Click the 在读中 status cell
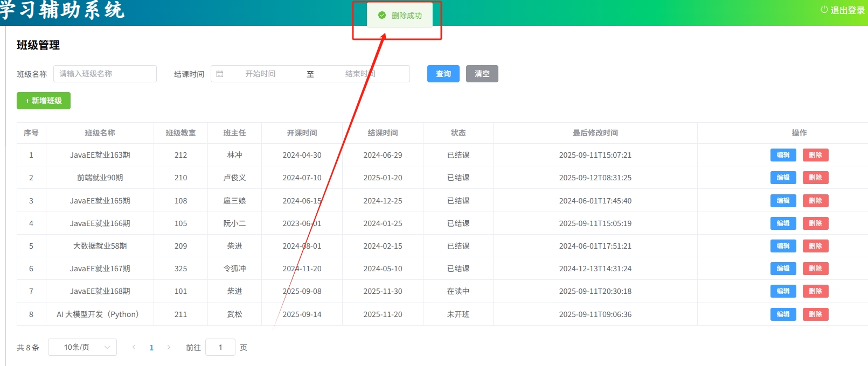Image resolution: width=868 pixels, height=366 pixels. (x=459, y=291)
